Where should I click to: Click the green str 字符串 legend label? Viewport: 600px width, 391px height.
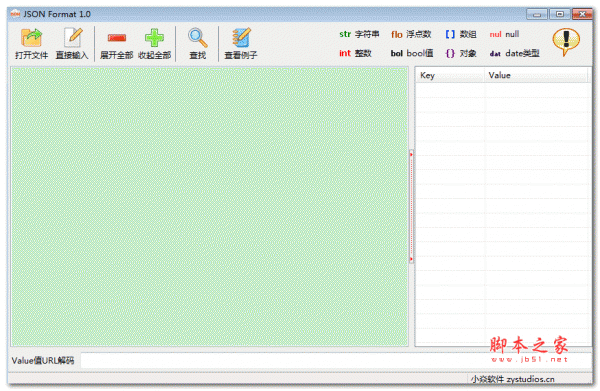pos(359,34)
